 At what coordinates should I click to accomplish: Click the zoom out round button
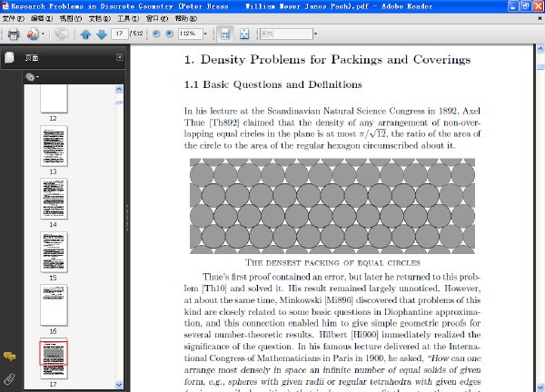156,34
